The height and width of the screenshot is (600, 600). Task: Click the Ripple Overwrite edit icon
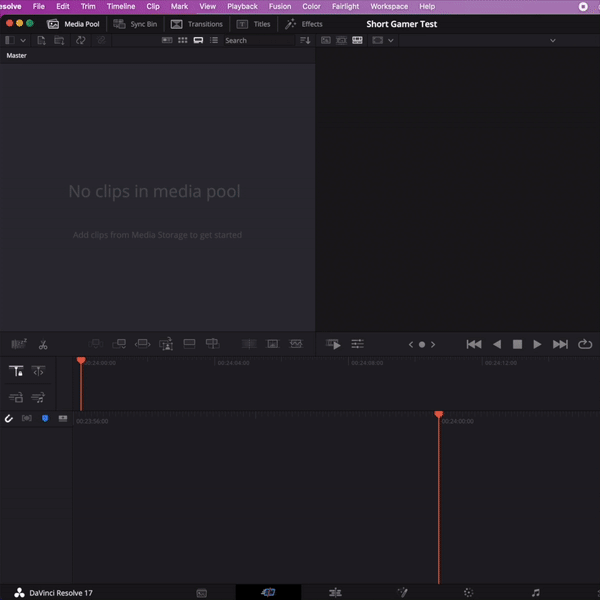142,344
